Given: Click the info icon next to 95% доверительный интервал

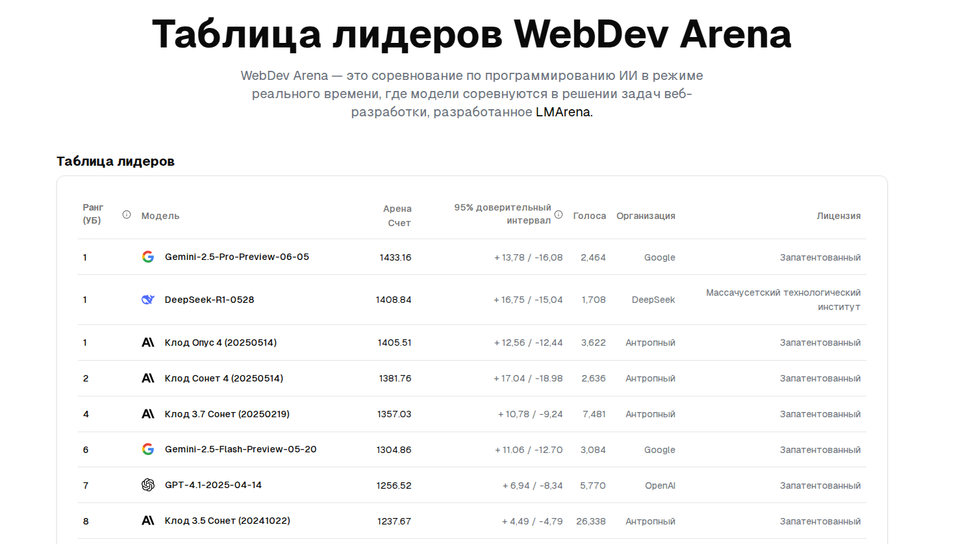Looking at the screenshot, I should tap(559, 214).
